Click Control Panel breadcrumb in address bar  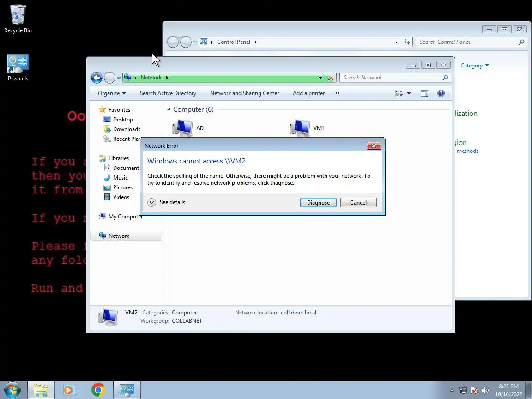233,42
